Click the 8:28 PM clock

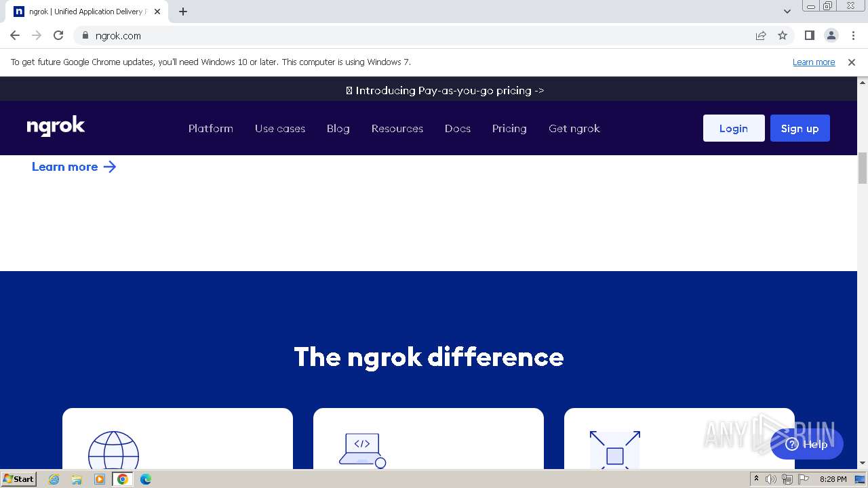(x=833, y=479)
